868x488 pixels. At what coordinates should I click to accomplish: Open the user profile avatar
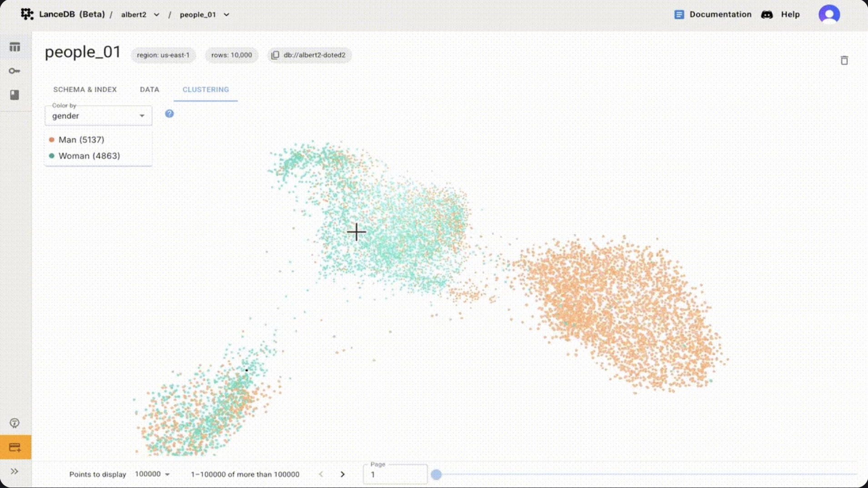click(829, 15)
